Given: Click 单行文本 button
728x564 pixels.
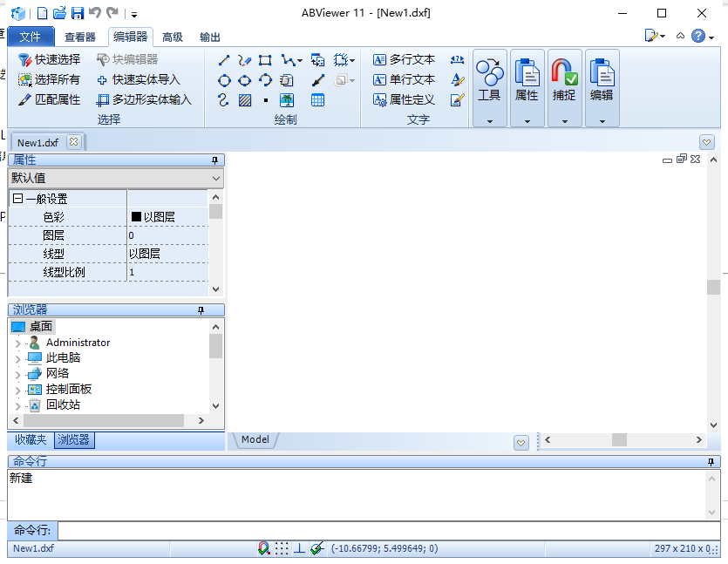Looking at the screenshot, I should pos(404,80).
